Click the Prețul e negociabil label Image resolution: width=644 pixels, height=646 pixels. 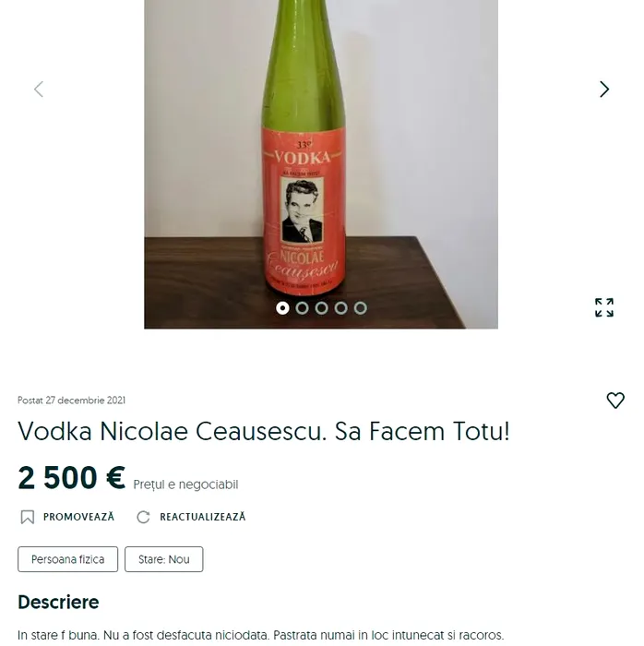[x=185, y=484]
